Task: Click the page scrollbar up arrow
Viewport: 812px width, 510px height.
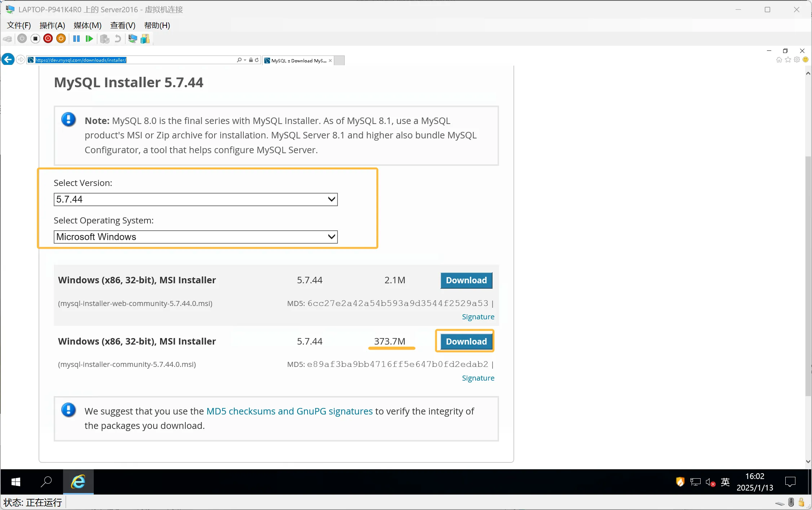Action: tap(808, 74)
